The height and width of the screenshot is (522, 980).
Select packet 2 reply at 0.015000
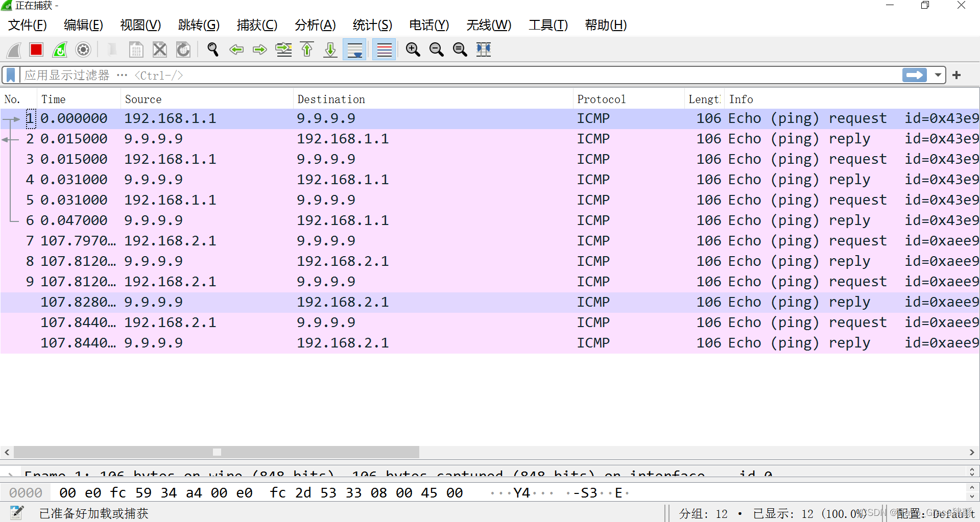[x=490, y=139]
